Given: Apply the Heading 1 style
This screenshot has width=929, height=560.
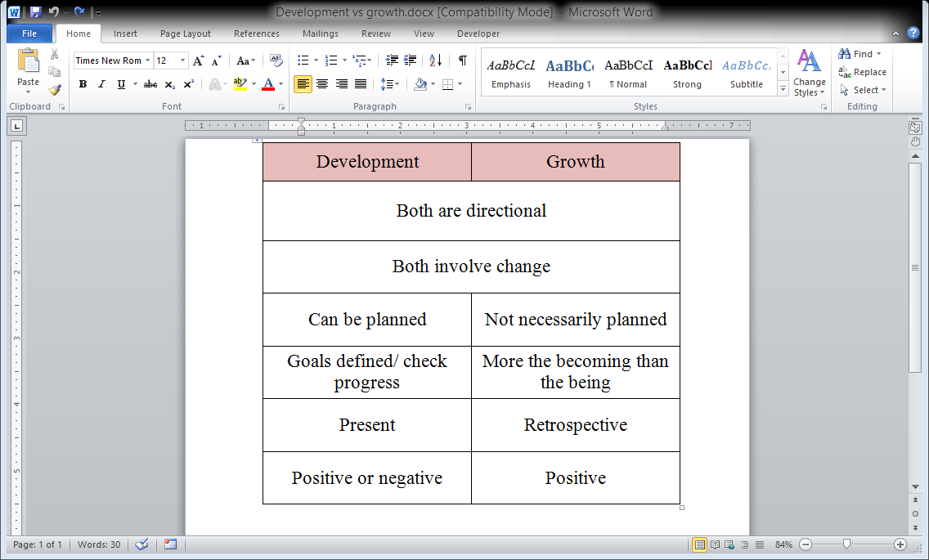Looking at the screenshot, I should point(569,72).
